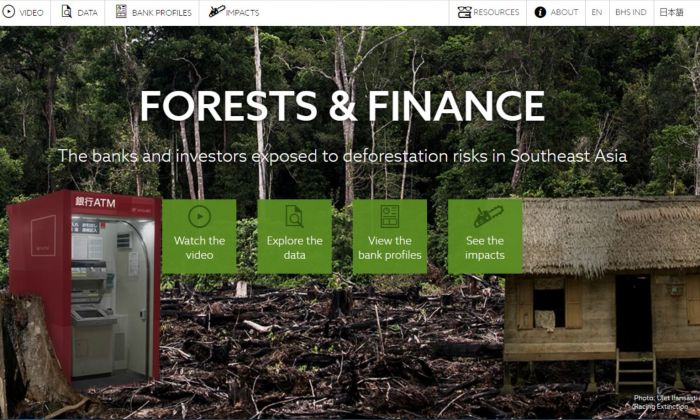Click chainsaw icon on See the impacts tile

pos(488,216)
